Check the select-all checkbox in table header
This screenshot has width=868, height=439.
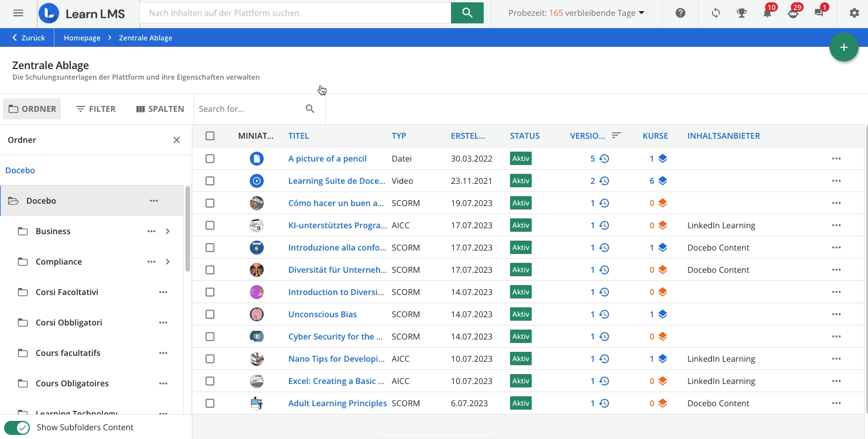[210, 136]
